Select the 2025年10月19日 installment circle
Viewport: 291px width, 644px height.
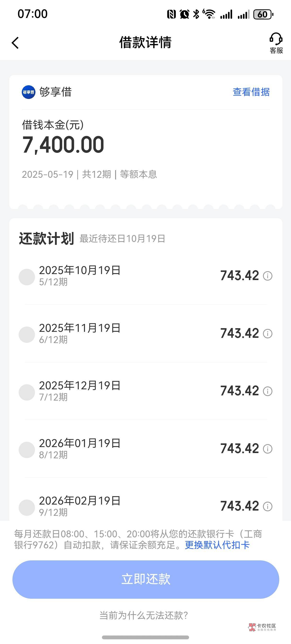(x=27, y=277)
